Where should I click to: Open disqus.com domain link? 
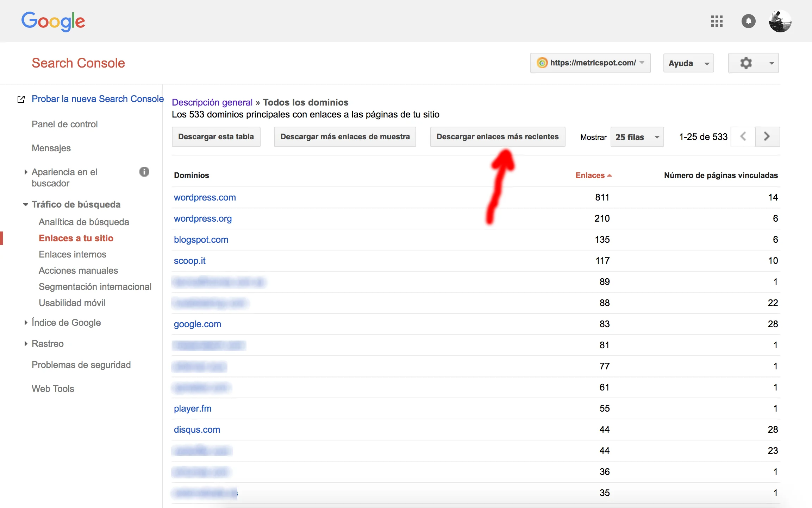point(197,430)
